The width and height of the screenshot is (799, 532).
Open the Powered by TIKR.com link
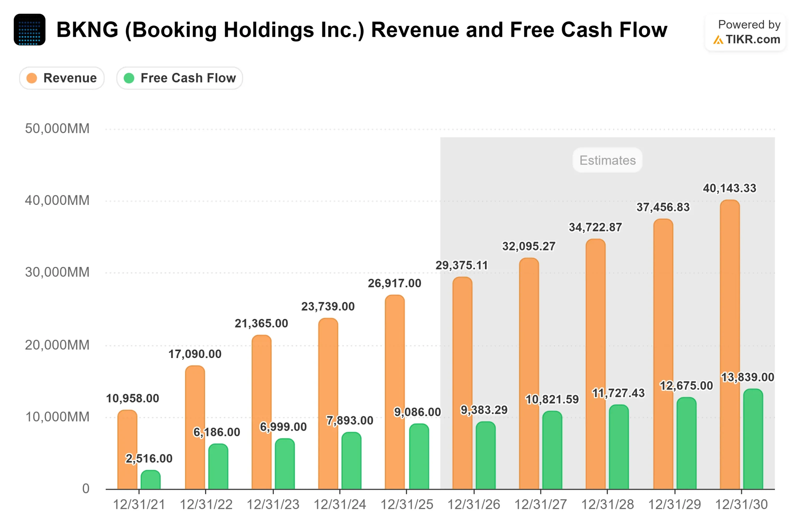[x=745, y=32]
